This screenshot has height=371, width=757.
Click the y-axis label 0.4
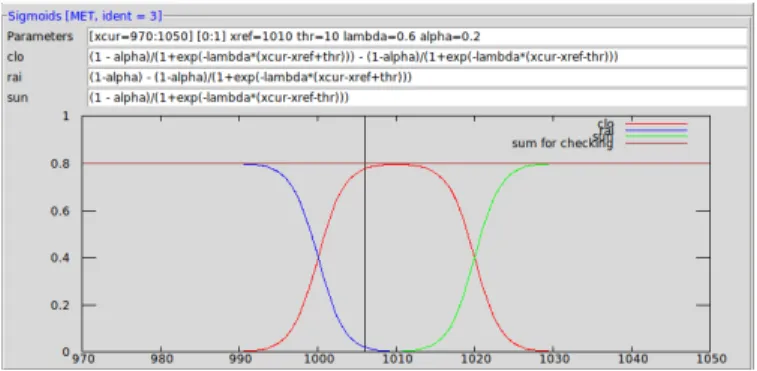pyautogui.click(x=60, y=258)
